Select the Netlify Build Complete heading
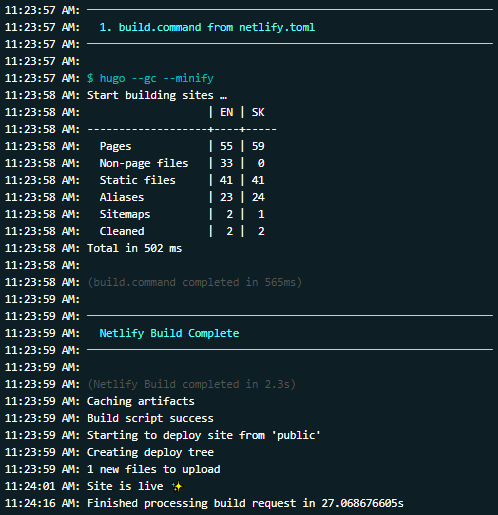 169,333
